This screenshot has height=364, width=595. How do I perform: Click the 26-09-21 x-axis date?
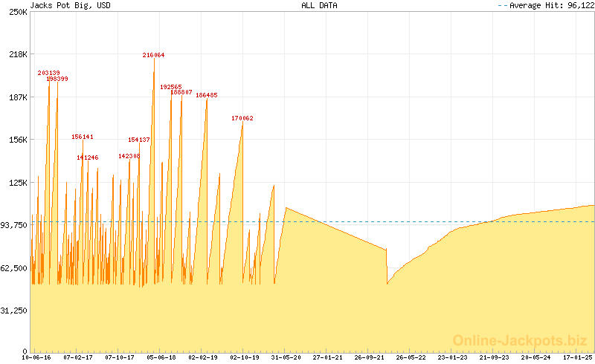coord(368,357)
